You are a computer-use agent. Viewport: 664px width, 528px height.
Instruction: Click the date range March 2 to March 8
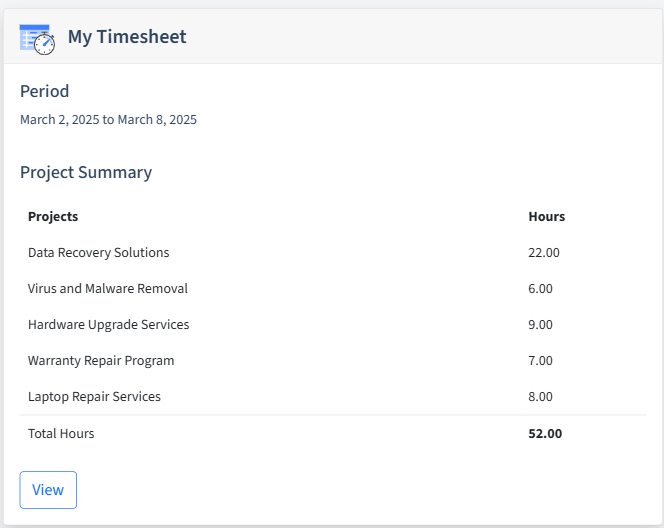(x=108, y=120)
